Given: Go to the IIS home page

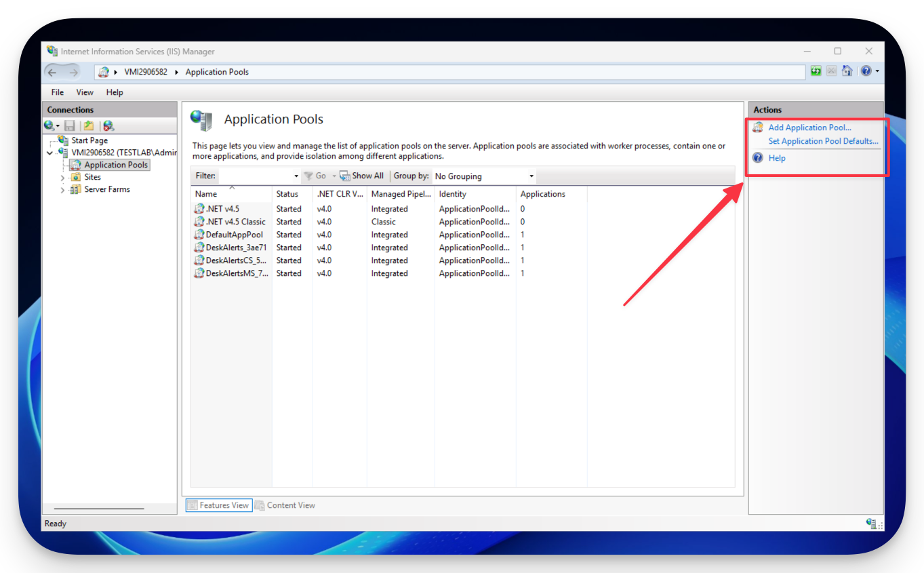Looking at the screenshot, I should pos(847,71).
